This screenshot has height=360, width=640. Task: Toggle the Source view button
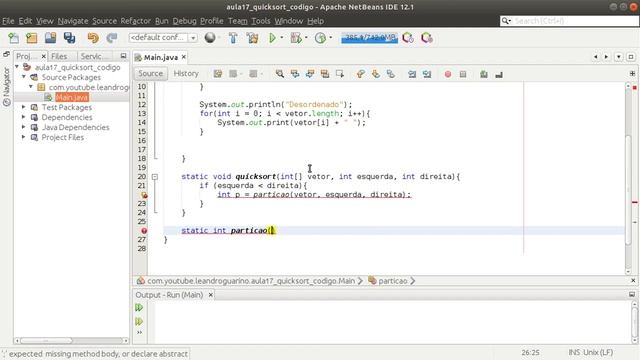pos(151,73)
